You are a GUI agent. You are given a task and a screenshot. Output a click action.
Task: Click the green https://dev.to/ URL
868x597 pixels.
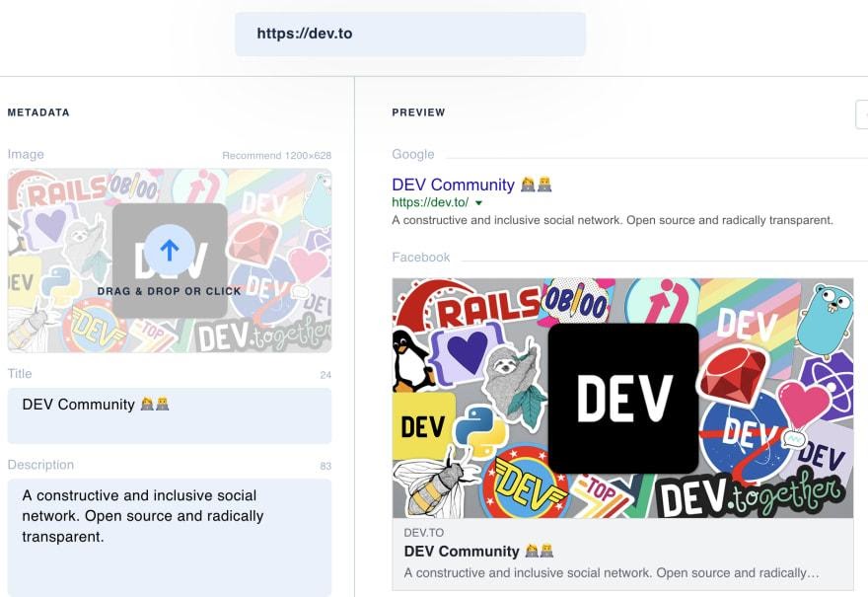tap(430, 202)
